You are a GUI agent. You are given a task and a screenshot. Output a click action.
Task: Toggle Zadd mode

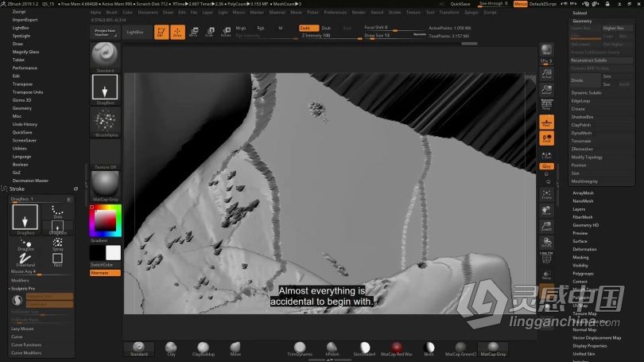[308, 28]
